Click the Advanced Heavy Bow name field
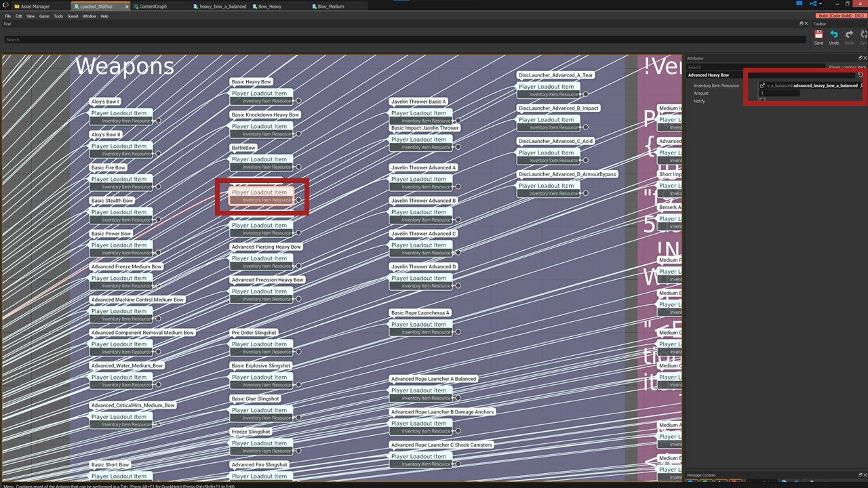The width and height of the screenshot is (868, 488). pyautogui.click(x=772, y=75)
